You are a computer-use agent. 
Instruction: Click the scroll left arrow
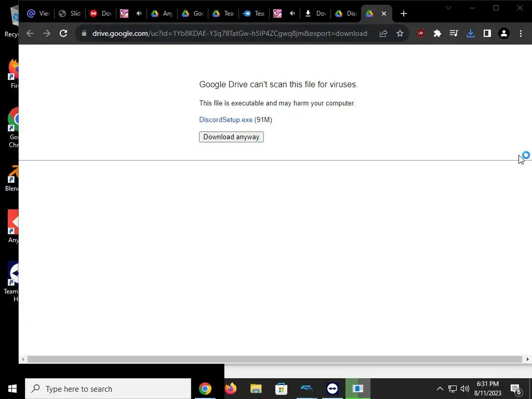pyautogui.click(x=23, y=359)
